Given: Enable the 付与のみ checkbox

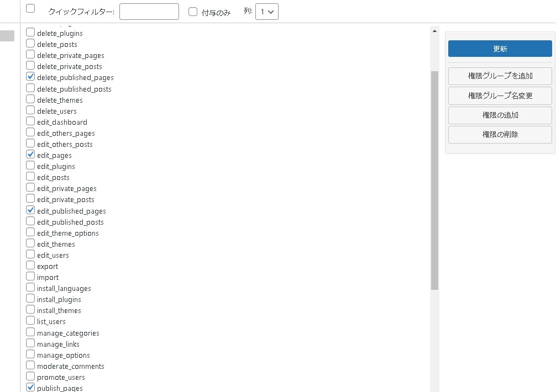Looking at the screenshot, I should coord(193,12).
